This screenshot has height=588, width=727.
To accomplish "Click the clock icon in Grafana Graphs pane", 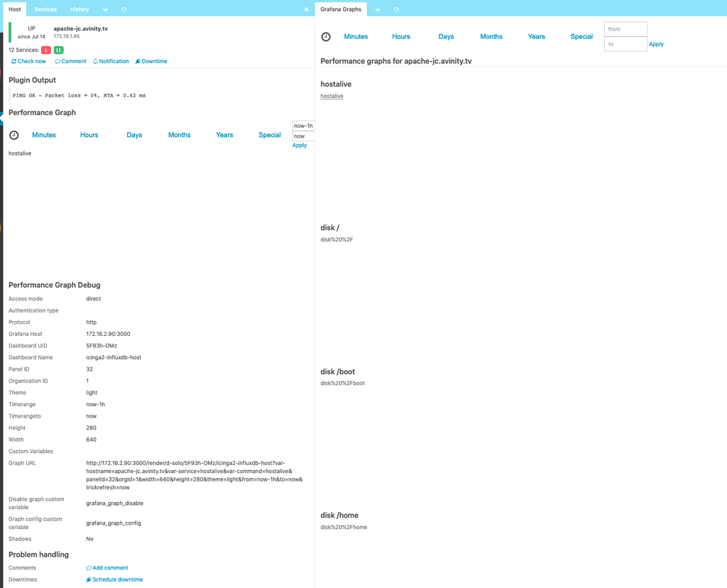I will click(326, 36).
